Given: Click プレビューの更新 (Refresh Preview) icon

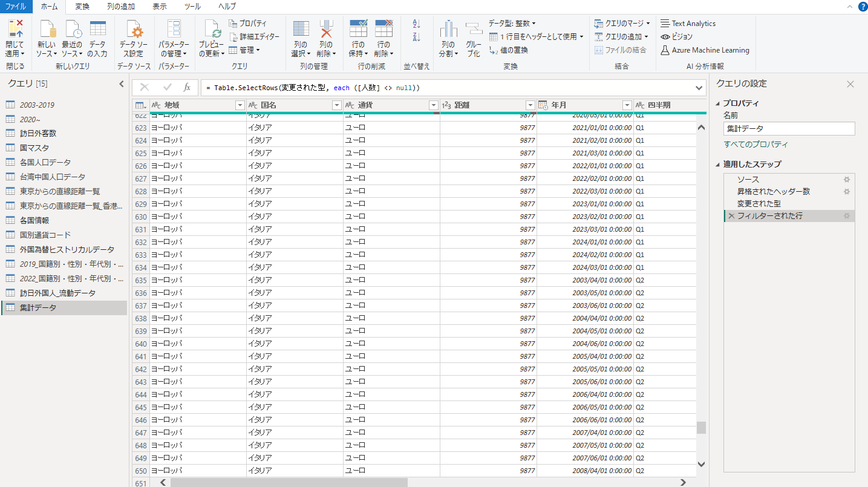Looking at the screenshot, I should click(x=213, y=28).
